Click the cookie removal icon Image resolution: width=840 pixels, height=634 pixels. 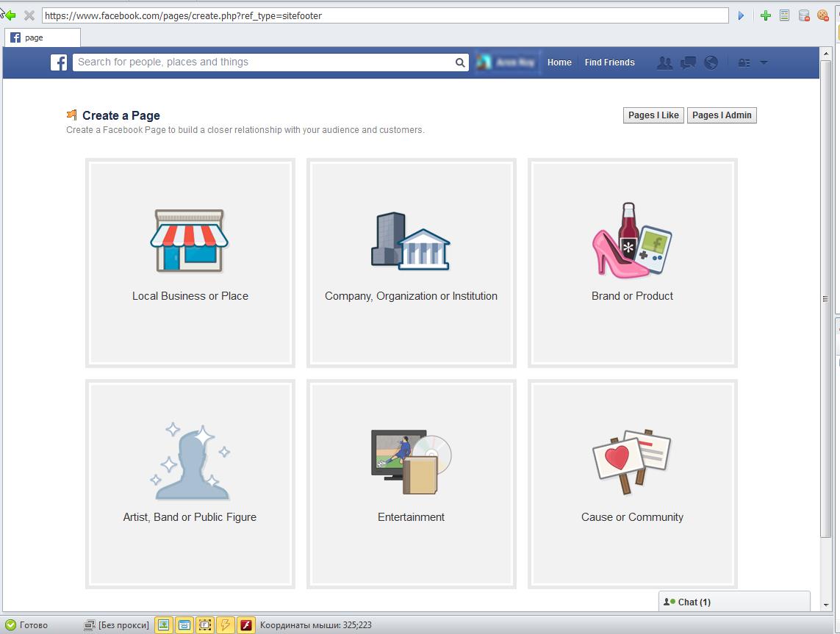(823, 15)
